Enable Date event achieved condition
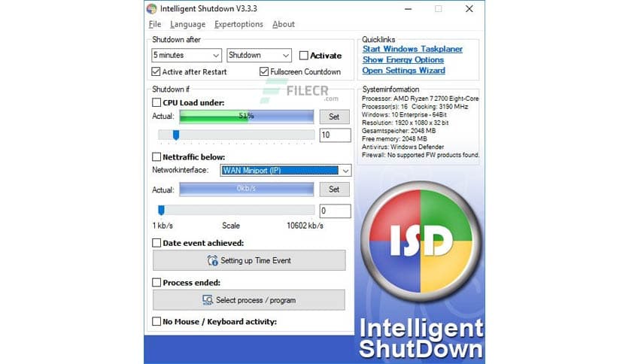The image size is (629, 364). coord(156,243)
